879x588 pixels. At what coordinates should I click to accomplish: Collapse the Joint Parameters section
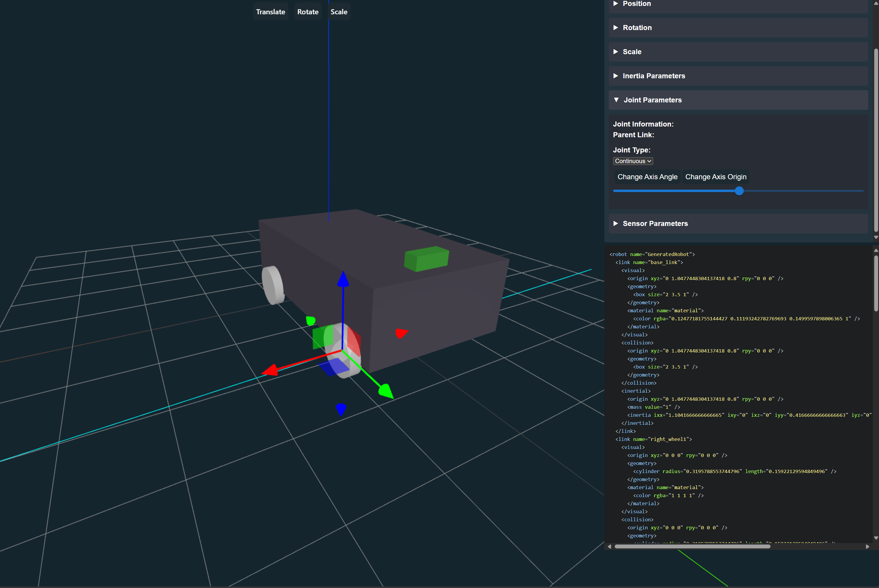click(738, 100)
